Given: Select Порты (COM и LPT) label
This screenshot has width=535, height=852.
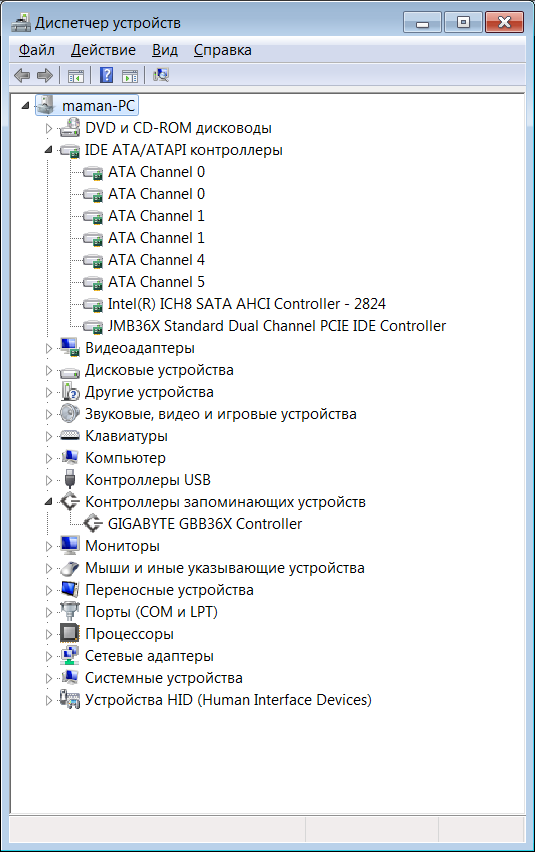Looking at the screenshot, I should tap(152, 612).
